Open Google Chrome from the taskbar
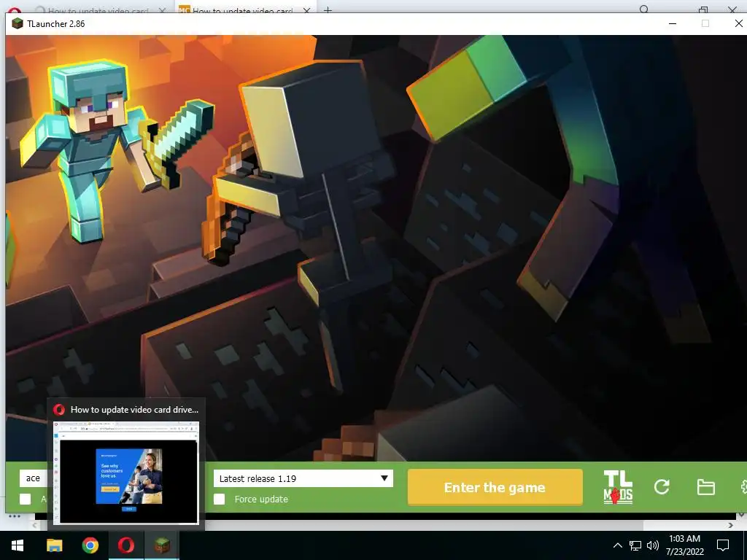This screenshot has height=560, width=747. click(x=90, y=545)
